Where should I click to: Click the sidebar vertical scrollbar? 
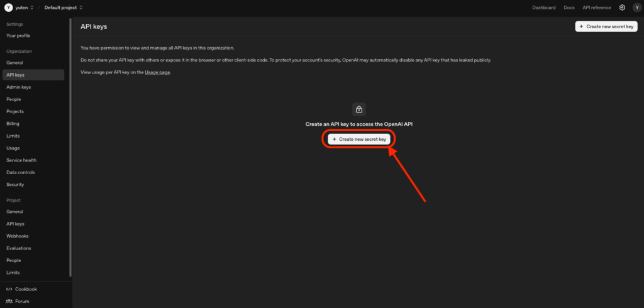[70, 151]
